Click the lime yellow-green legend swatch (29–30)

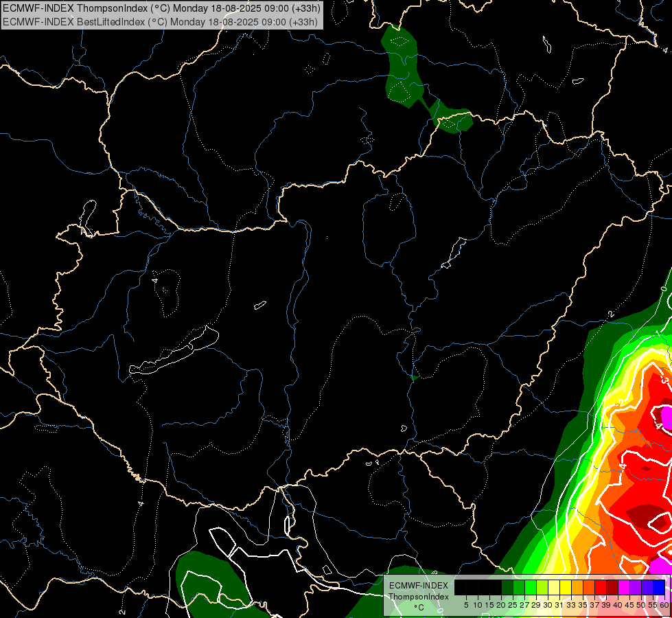click(542, 587)
